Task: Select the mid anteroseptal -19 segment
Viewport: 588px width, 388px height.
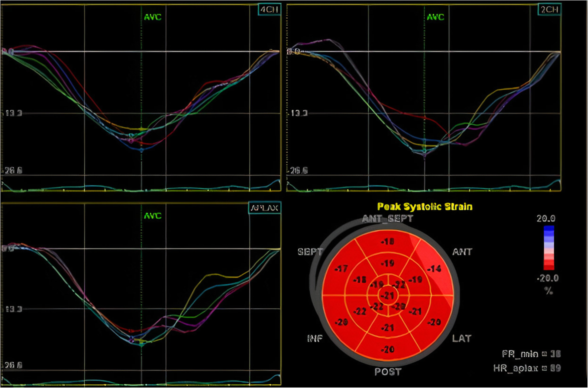Action: (x=388, y=263)
